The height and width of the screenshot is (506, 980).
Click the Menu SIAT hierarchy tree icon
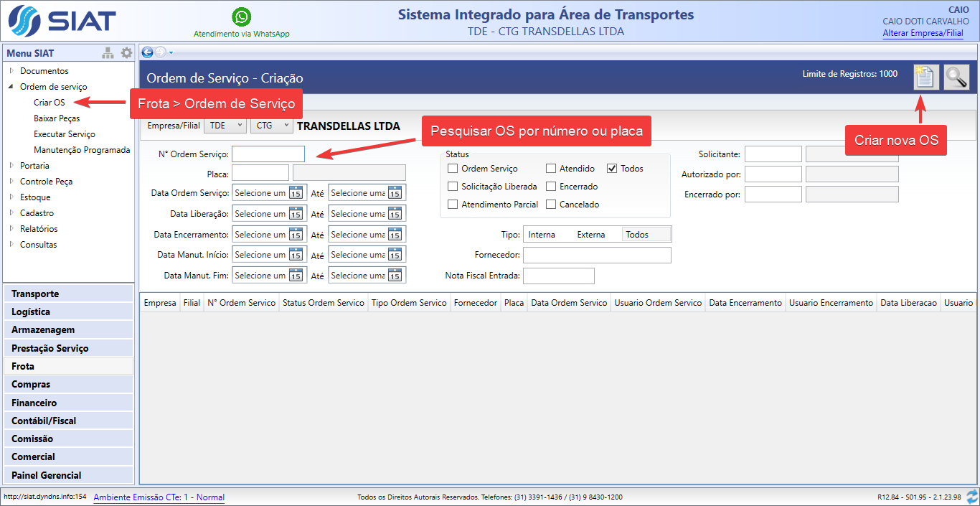point(108,52)
